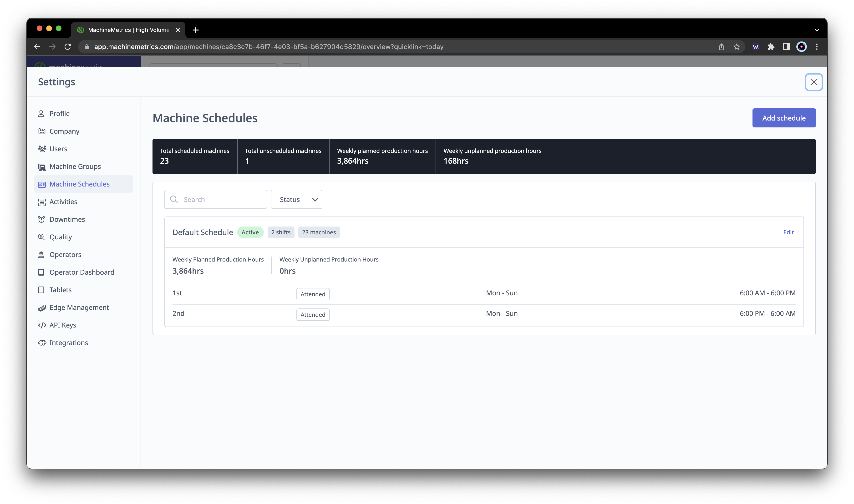The image size is (854, 504).
Task: Click the Active status badge
Action: pos(250,232)
